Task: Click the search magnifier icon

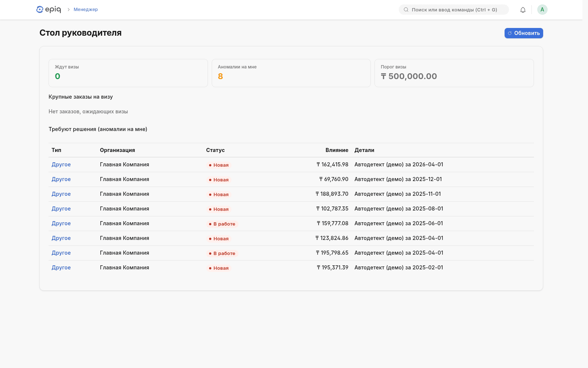Action: coord(406,10)
